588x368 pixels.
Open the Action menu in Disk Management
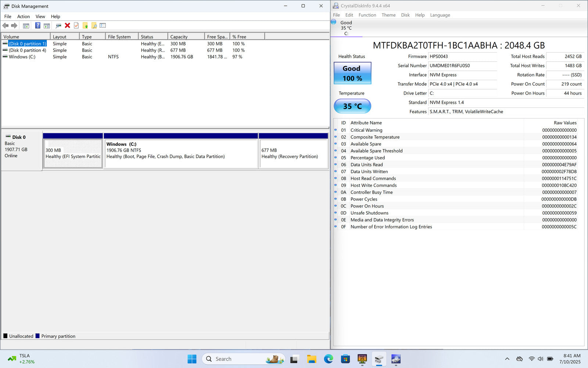pos(24,17)
